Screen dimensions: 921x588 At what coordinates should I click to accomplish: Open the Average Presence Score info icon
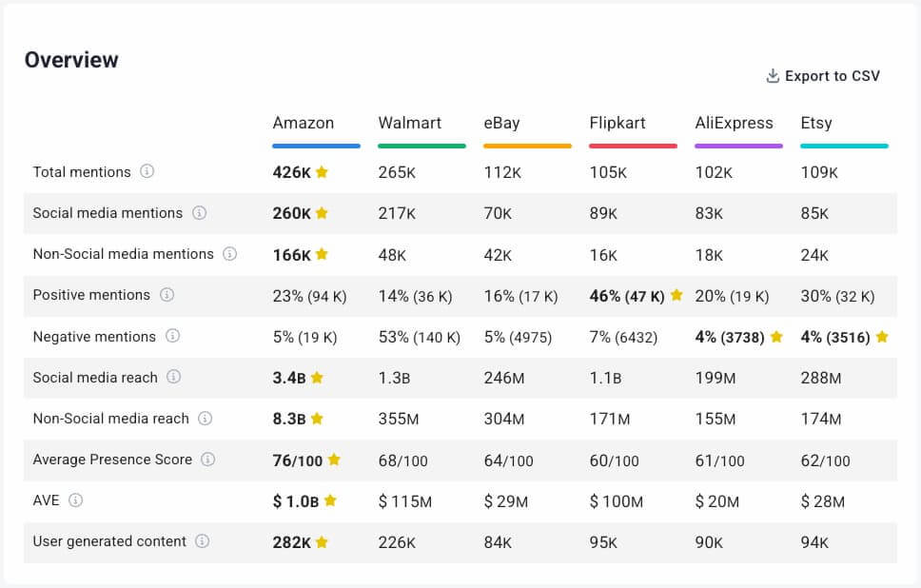coord(207,460)
